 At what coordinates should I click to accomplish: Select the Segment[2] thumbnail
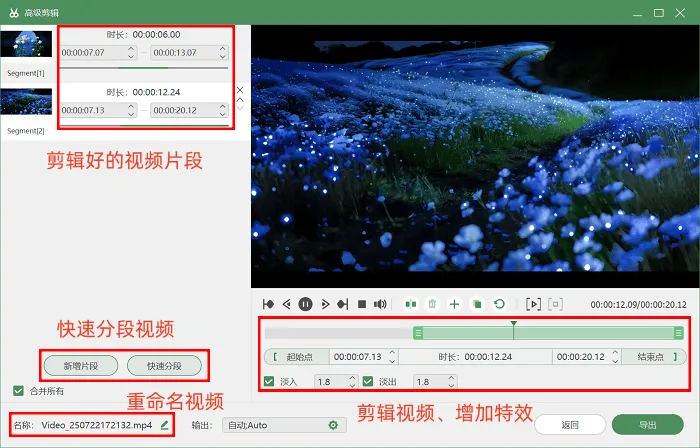tap(26, 101)
